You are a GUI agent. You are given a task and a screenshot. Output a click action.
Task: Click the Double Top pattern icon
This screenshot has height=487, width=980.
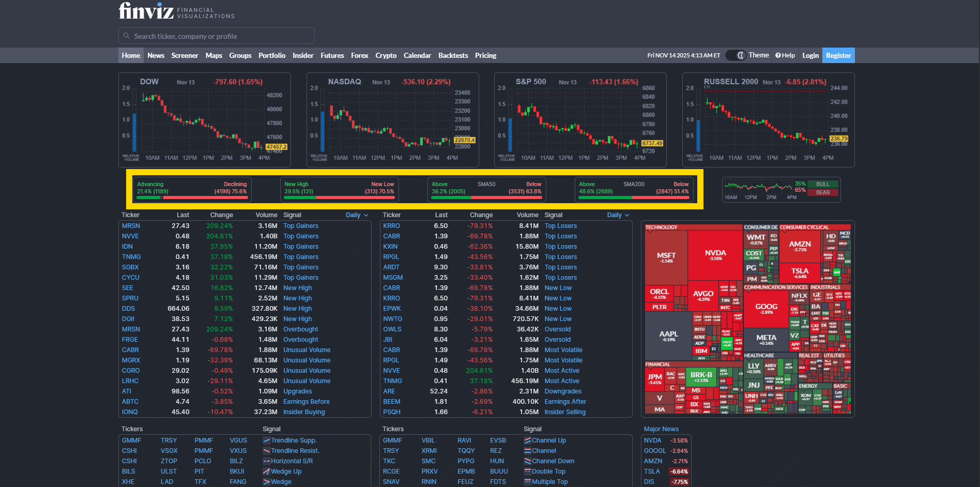[527, 471]
